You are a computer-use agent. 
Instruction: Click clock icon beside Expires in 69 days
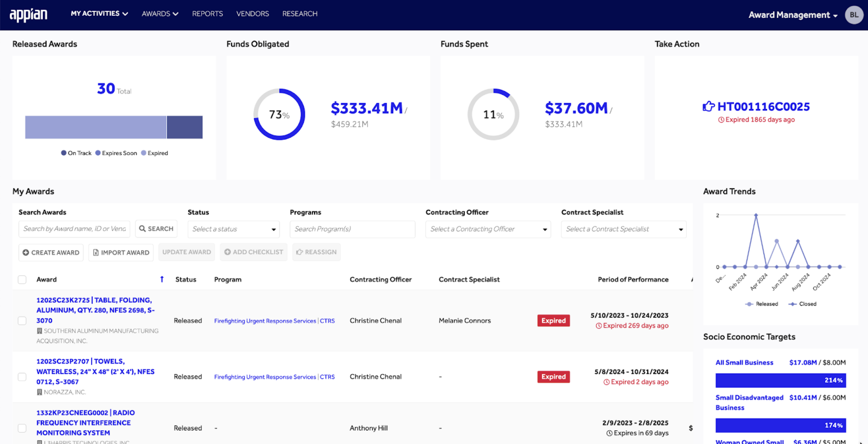point(609,433)
